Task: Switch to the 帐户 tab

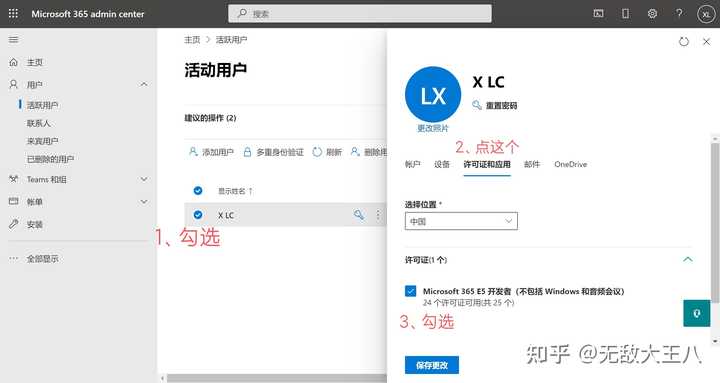Action: coord(412,164)
